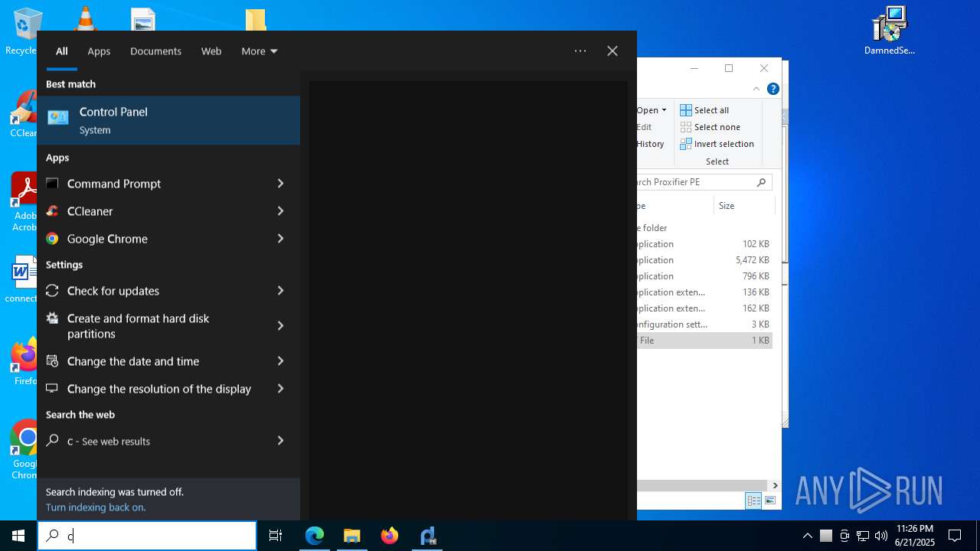Open the clock showing 11:26 PM
The image size is (980, 551).
coord(915,536)
